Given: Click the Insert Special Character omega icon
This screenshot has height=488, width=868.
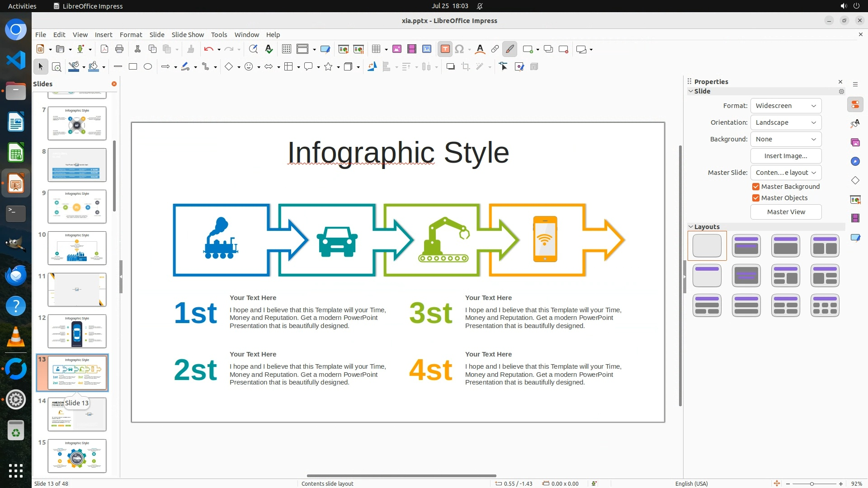Looking at the screenshot, I should (459, 49).
